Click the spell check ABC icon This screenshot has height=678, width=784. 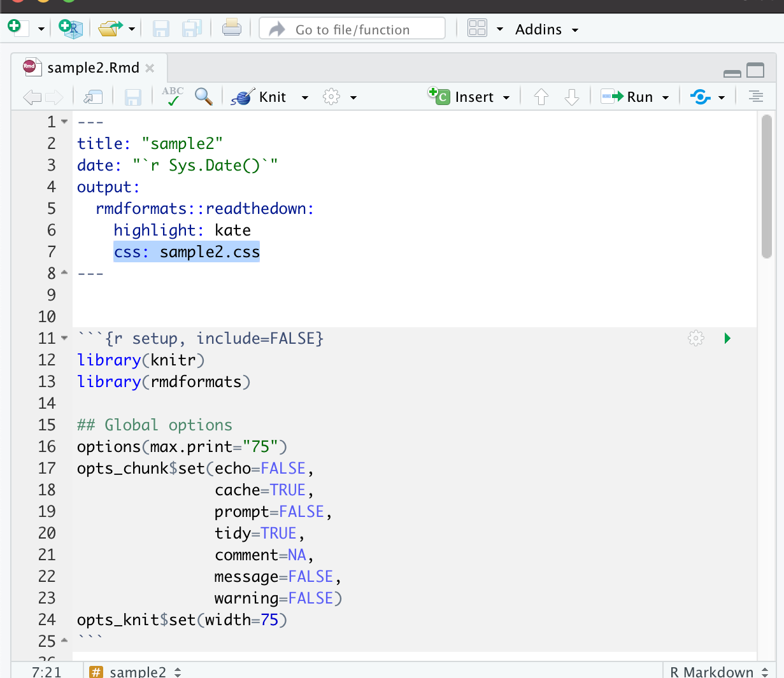click(x=172, y=97)
